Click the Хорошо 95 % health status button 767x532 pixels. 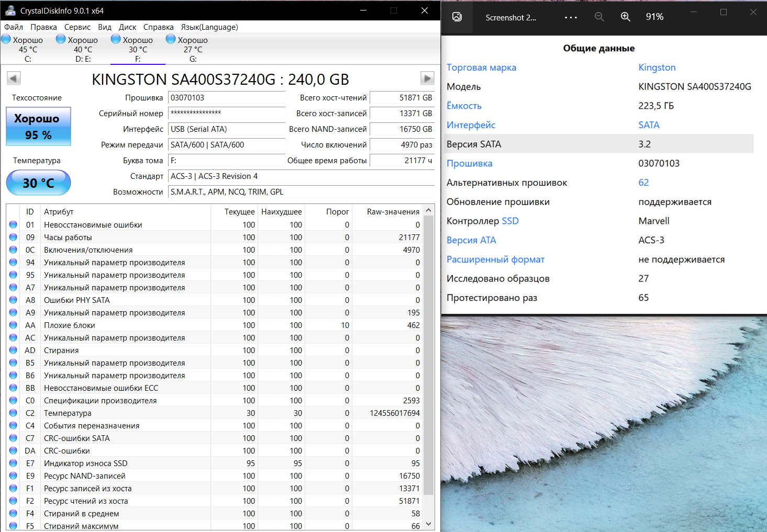click(x=38, y=127)
